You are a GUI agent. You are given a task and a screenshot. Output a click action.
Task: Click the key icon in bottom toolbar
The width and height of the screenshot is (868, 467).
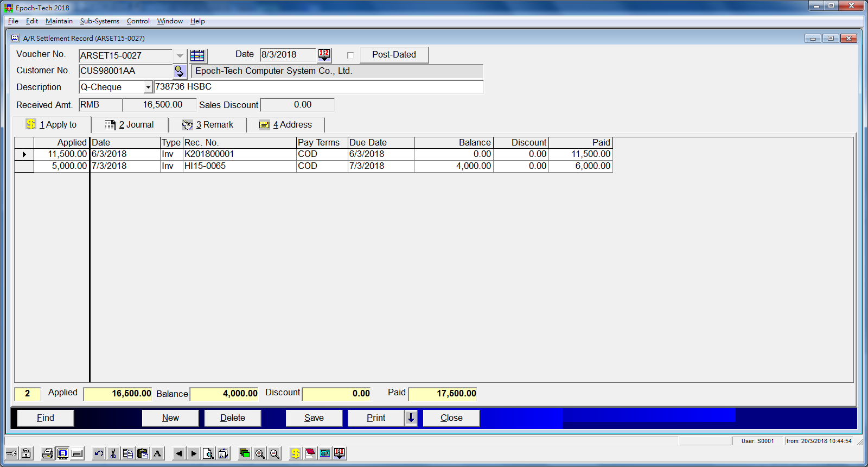[11, 453]
